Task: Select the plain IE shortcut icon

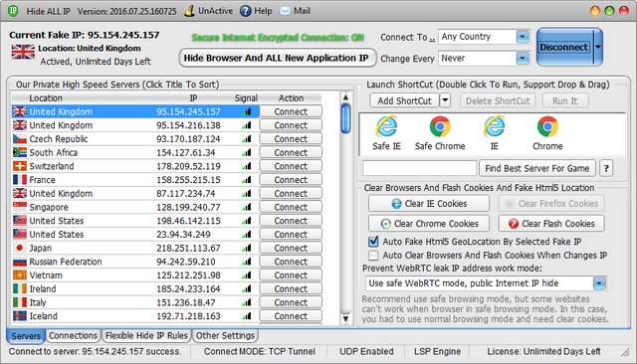Action: pyautogui.click(x=494, y=126)
